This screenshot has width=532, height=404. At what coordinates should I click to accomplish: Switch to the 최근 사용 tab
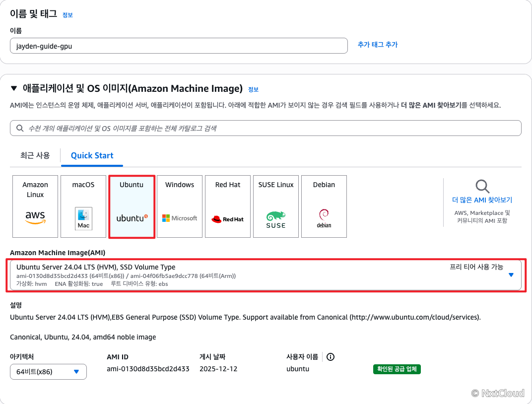pyautogui.click(x=35, y=155)
